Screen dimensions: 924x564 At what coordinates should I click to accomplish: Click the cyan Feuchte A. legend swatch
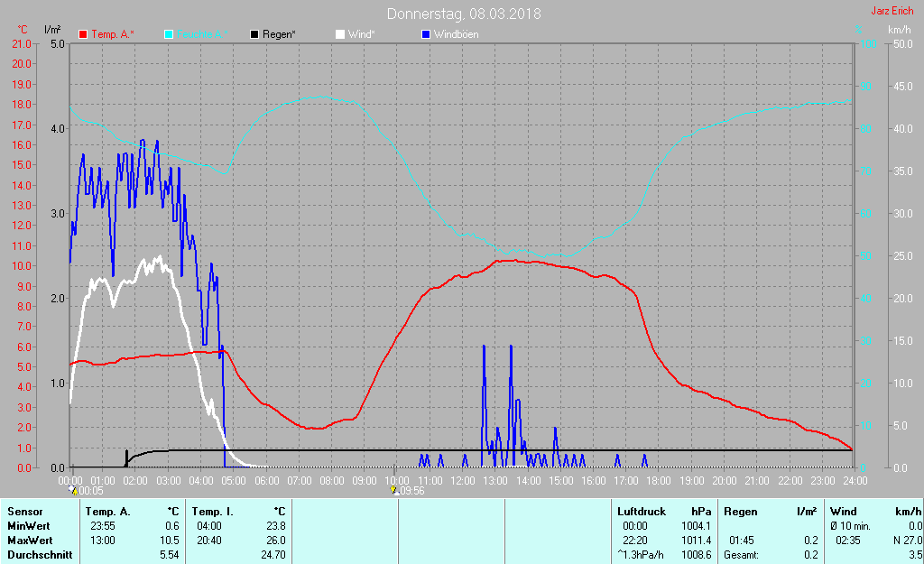click(169, 34)
